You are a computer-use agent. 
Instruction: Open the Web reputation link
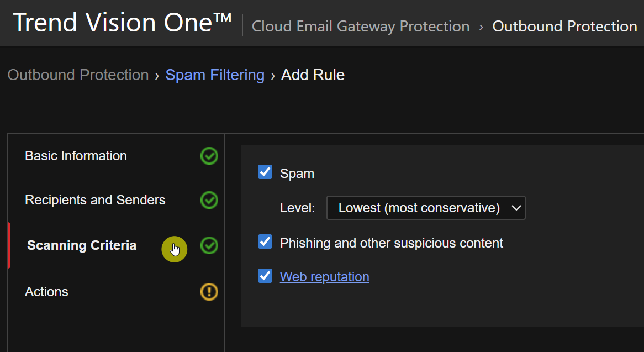click(325, 277)
